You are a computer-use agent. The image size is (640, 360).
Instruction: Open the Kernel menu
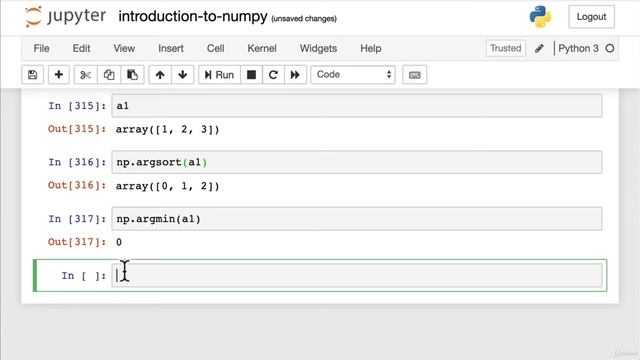(262, 48)
